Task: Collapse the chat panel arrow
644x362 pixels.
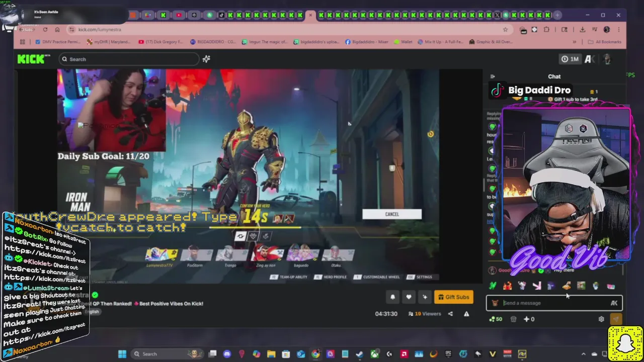Action: click(493, 76)
